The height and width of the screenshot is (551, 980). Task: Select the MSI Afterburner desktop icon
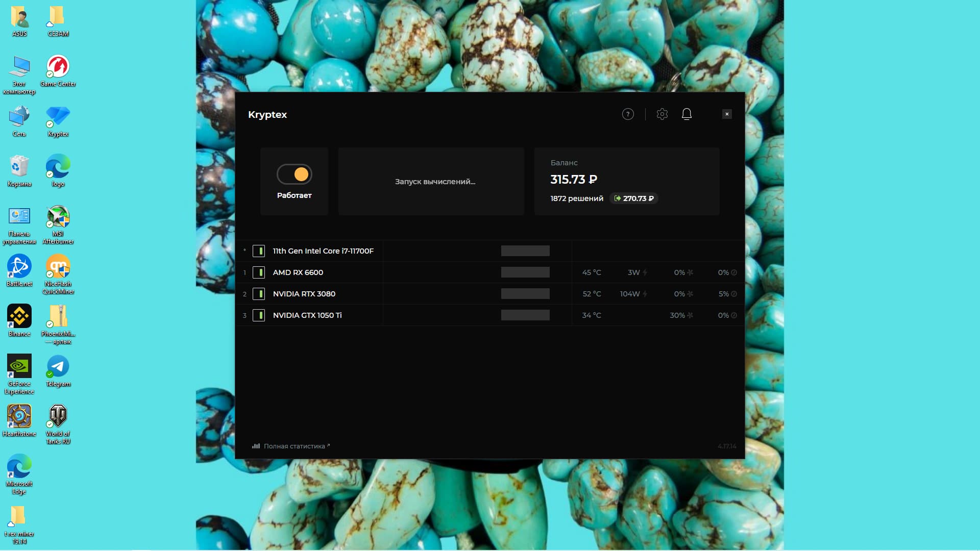[58, 225]
